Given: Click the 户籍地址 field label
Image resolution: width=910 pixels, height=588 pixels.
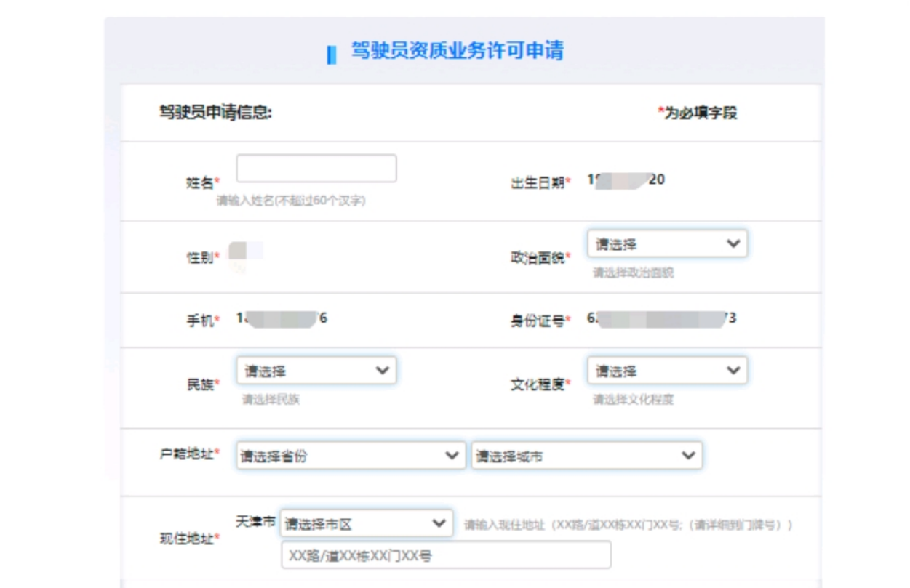Looking at the screenshot, I should (189, 454).
